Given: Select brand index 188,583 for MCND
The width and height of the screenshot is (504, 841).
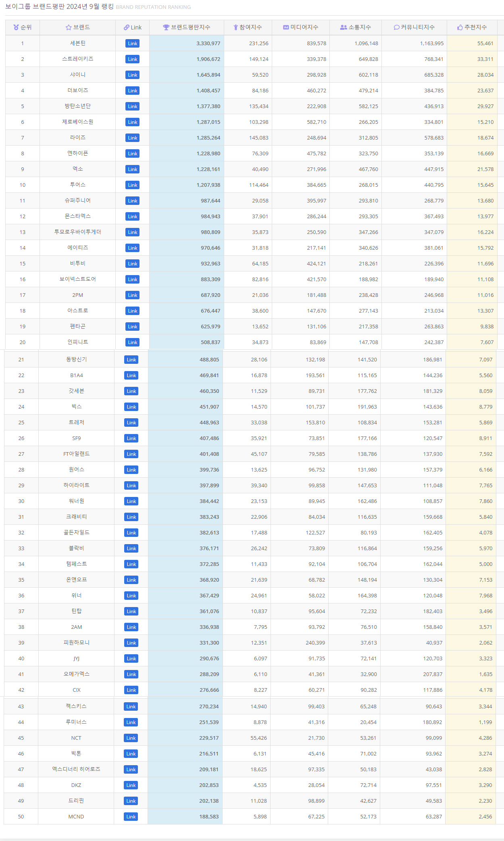Looking at the screenshot, I should pyautogui.click(x=209, y=817).
